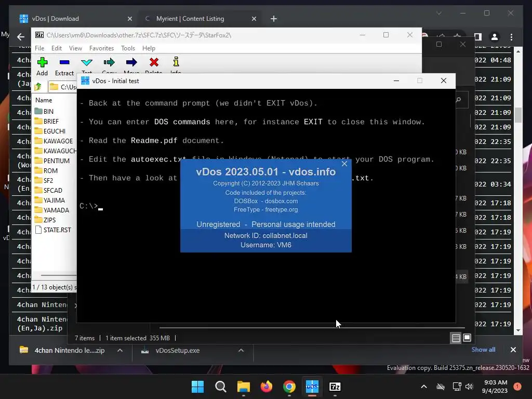Screen dimensions: 532x399
Task: Go back in the browser
Action: pos(21,36)
